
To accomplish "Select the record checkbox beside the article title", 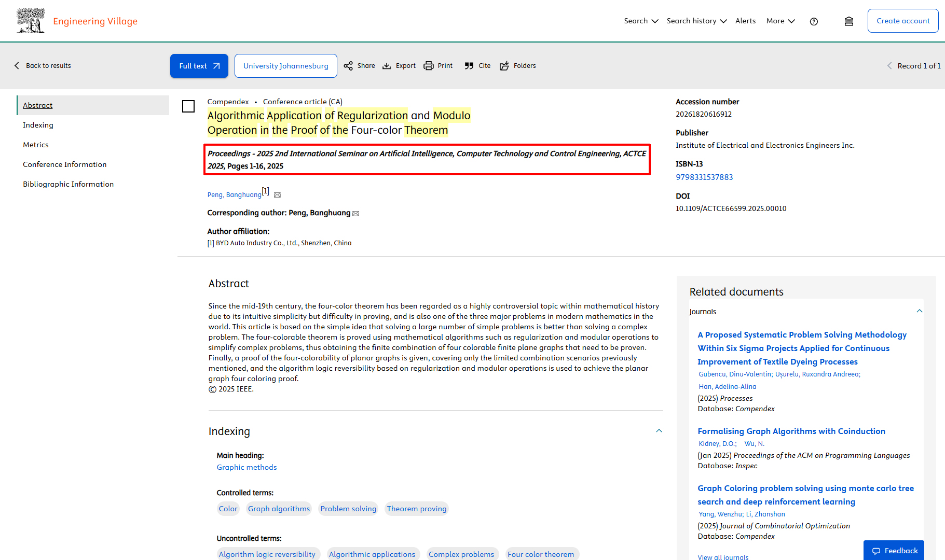I will (188, 106).
